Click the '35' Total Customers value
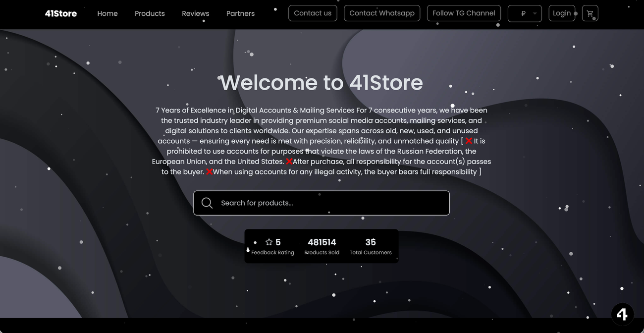This screenshot has height=333, width=644. (x=371, y=242)
